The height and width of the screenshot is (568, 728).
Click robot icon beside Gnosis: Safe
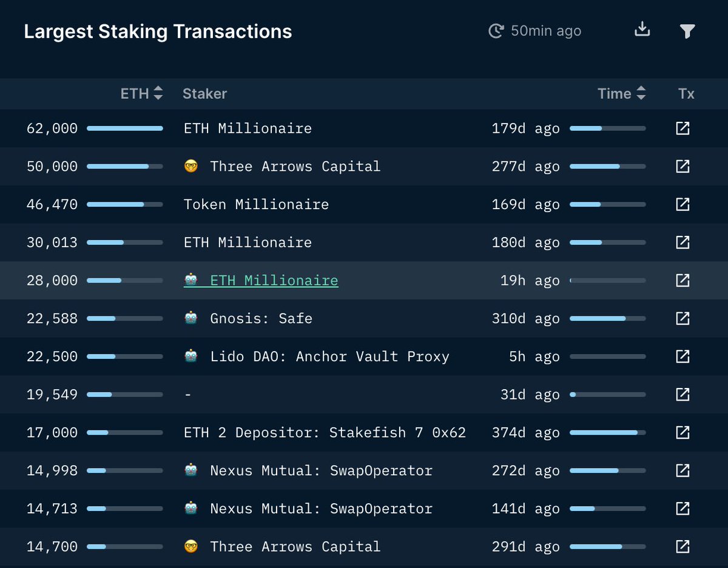(x=191, y=318)
